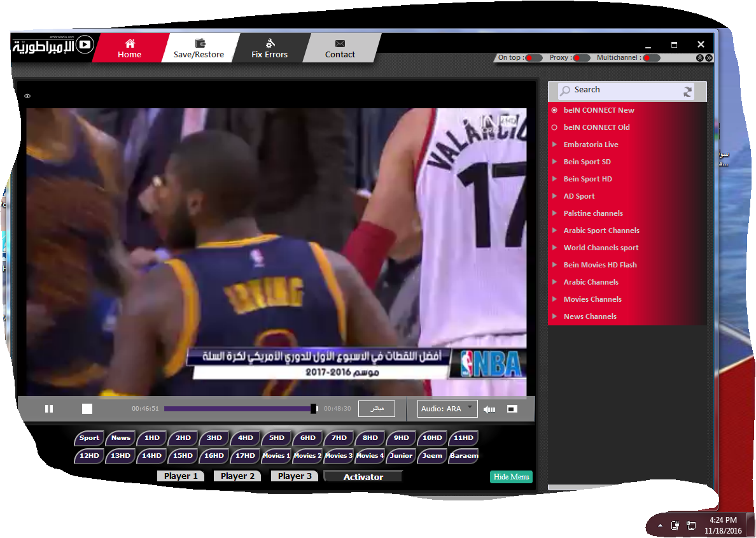Viewport: 756px width, 538px height.
Task: Switch to Player 2
Action: pyautogui.click(x=238, y=476)
